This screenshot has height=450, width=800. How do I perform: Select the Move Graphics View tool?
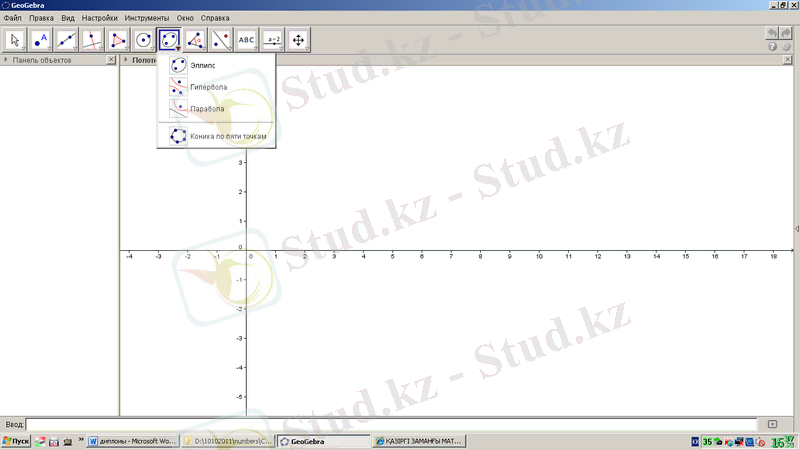click(x=298, y=40)
